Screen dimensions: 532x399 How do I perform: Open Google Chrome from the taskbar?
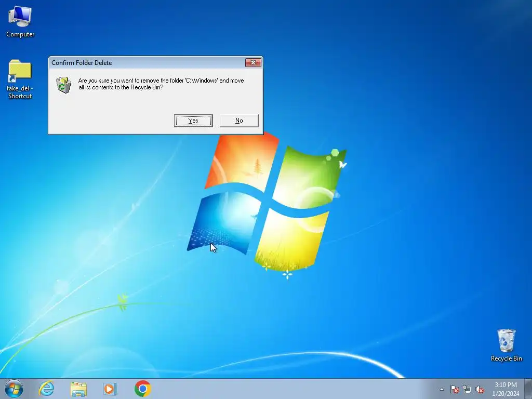click(x=142, y=389)
